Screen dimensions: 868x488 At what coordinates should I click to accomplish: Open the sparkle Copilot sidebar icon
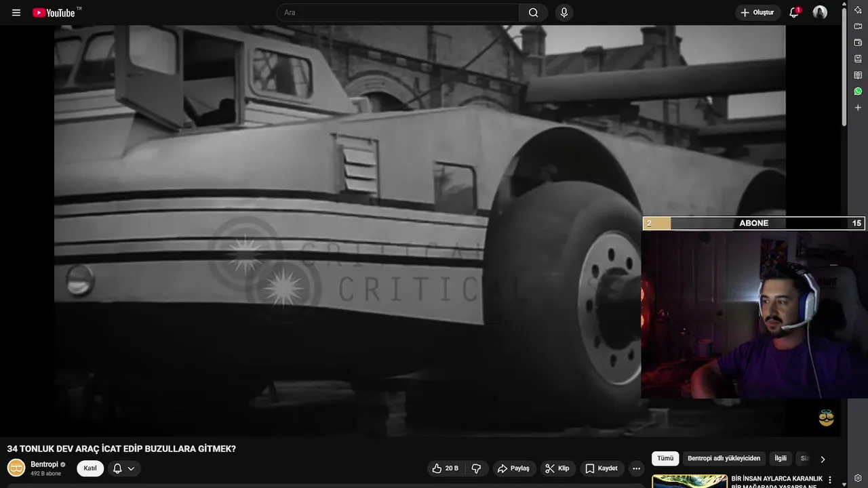858,9
